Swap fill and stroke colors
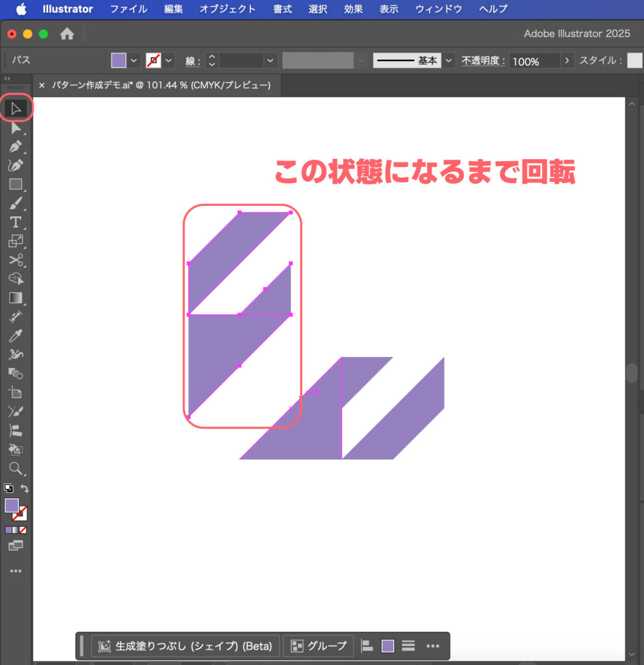 pos(25,488)
